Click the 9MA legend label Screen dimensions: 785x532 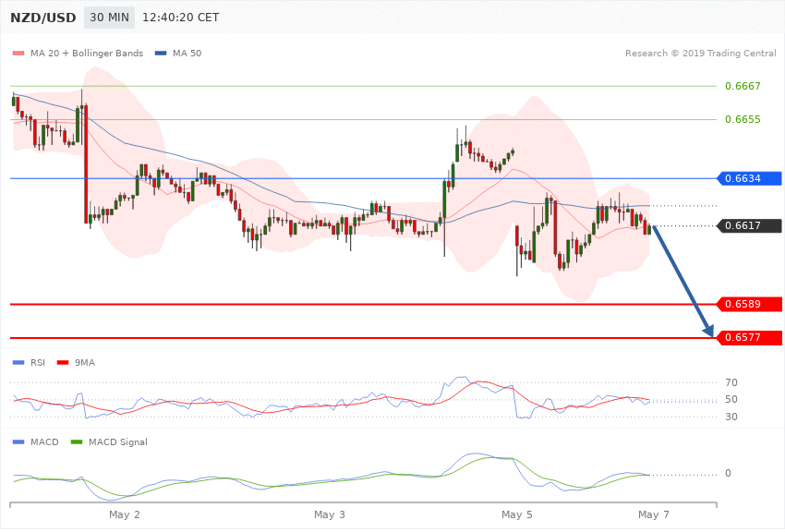85,362
